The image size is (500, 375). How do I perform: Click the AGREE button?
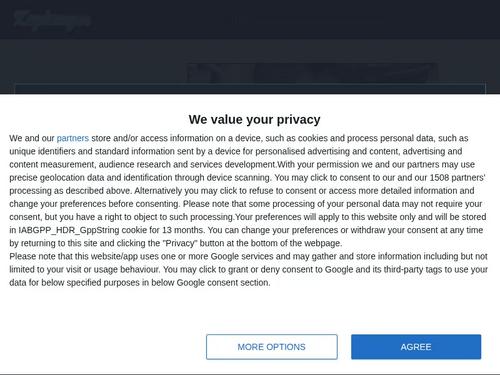[416, 347]
